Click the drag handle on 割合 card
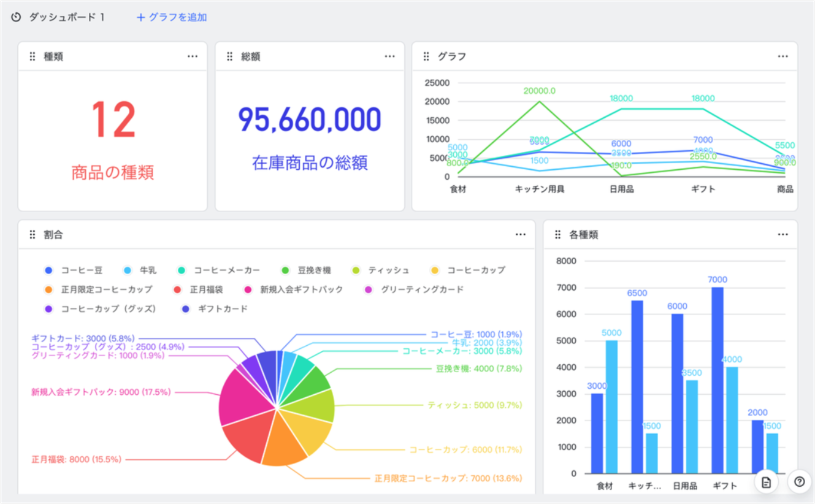Screen dimensions: 815x504 point(33,234)
